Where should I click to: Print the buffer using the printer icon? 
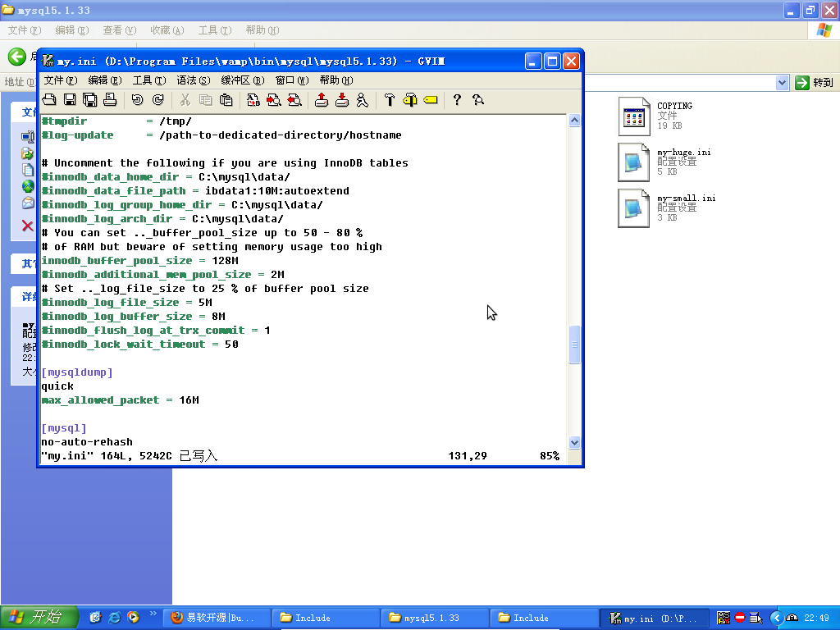[x=111, y=99]
